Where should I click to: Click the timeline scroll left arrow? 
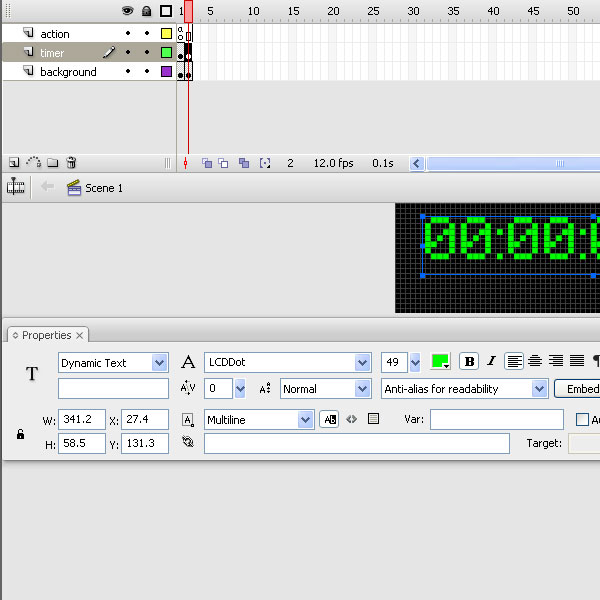(x=416, y=164)
